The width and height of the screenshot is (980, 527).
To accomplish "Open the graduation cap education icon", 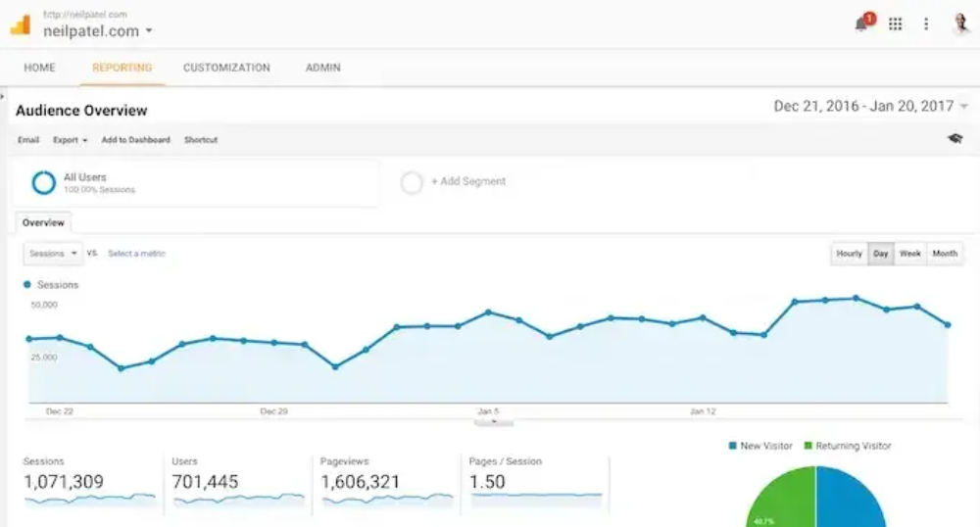I will (955, 139).
